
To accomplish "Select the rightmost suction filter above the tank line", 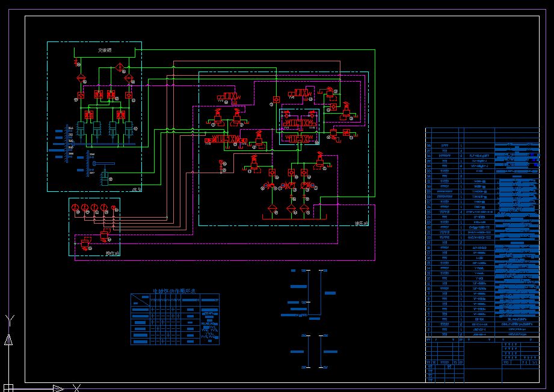I will 304,209.
